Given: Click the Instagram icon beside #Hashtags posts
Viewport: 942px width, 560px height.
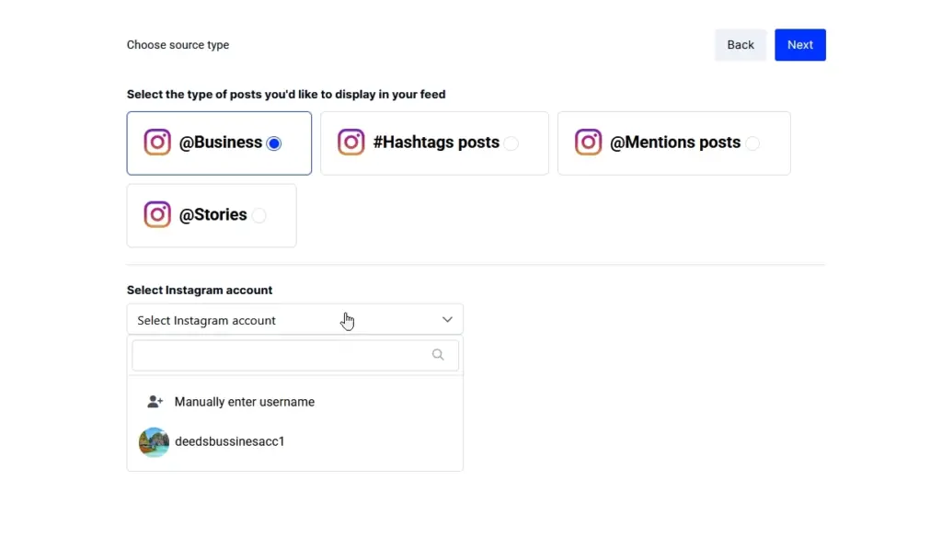Looking at the screenshot, I should click(351, 143).
